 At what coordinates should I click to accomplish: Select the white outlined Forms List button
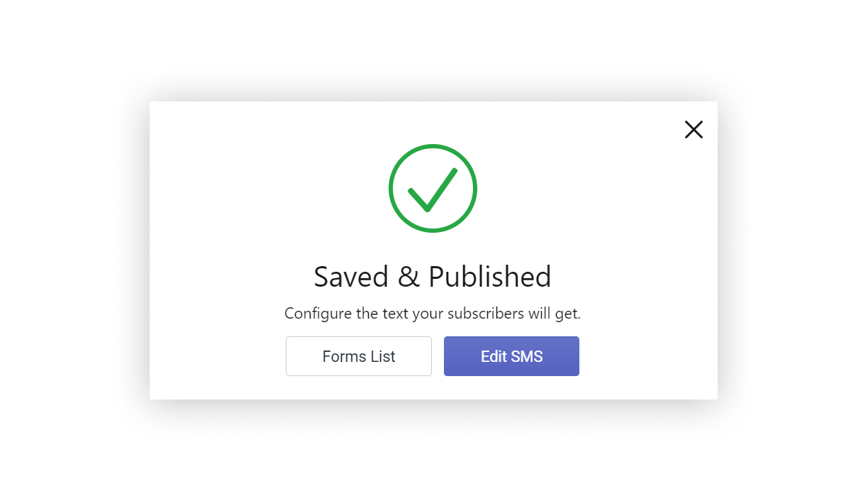tap(359, 356)
